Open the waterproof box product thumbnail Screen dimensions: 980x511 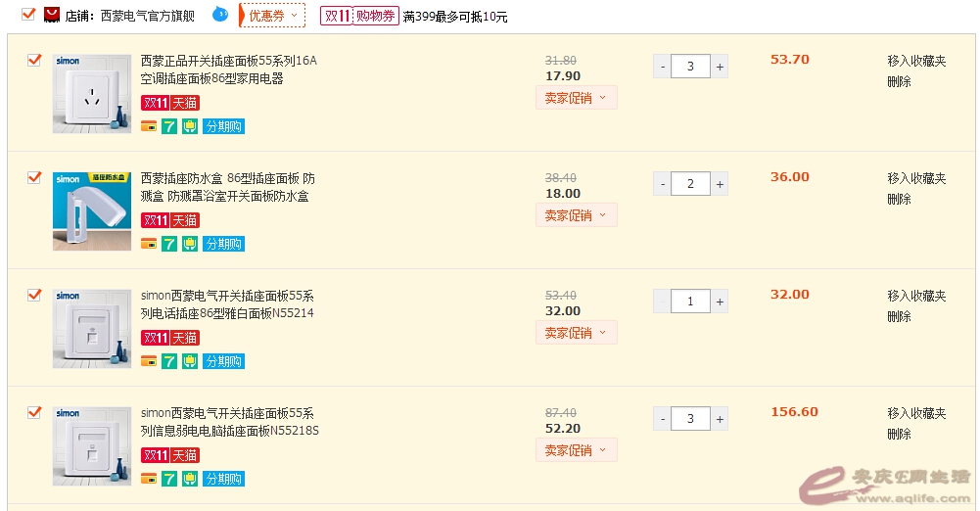[x=92, y=211]
